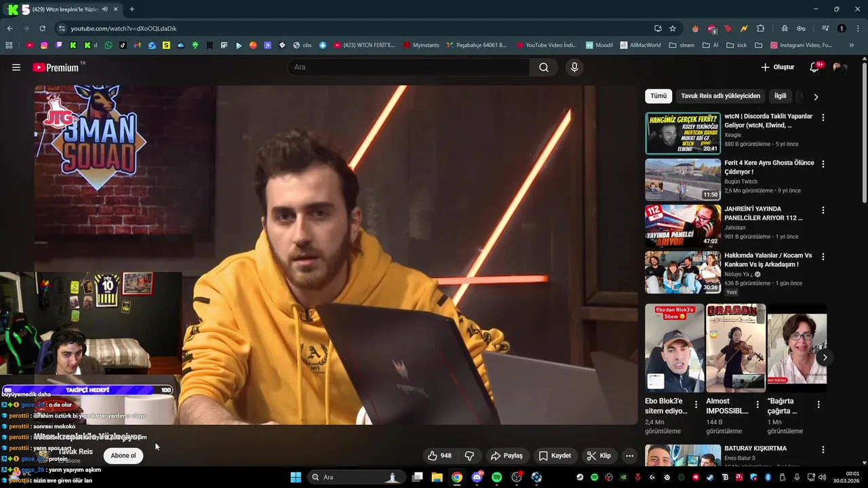Open options for Hakkımda Yalanlar video

pos(823,257)
